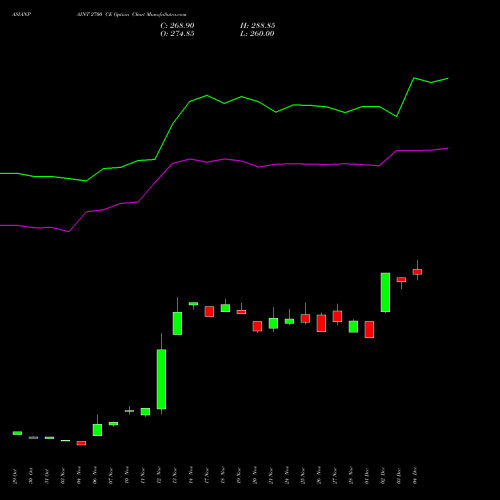The height and width of the screenshot is (500, 500).
Task: Select the 20 Nov date label
Action: 255,476
